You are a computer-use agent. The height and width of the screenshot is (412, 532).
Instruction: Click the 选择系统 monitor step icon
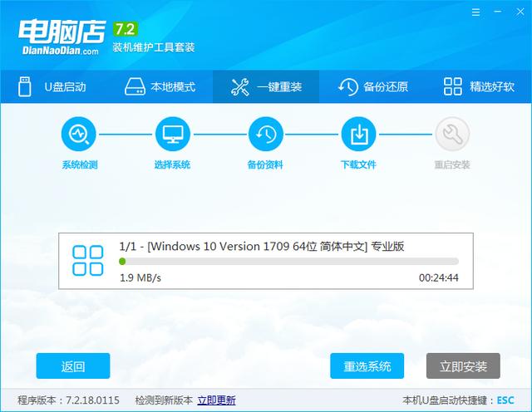(172, 134)
